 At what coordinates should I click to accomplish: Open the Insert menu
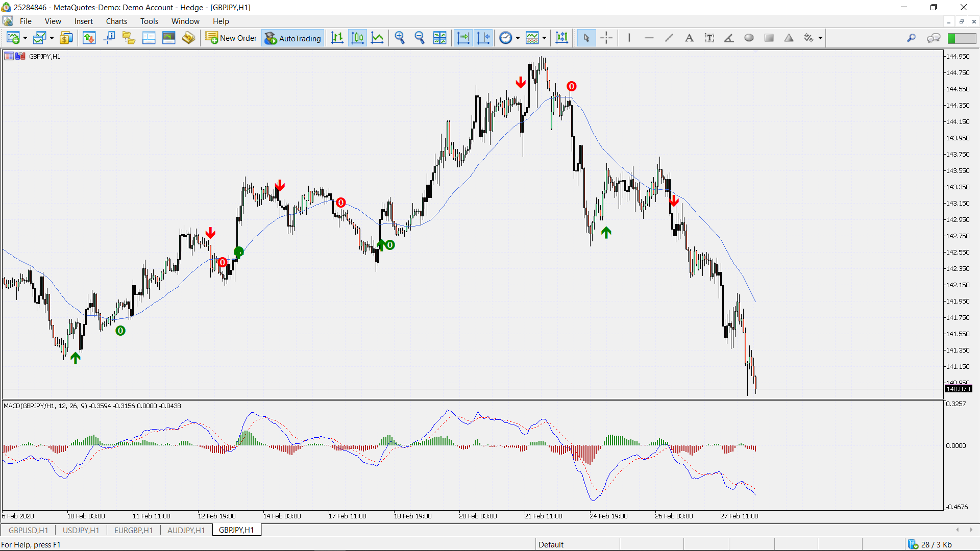click(83, 21)
